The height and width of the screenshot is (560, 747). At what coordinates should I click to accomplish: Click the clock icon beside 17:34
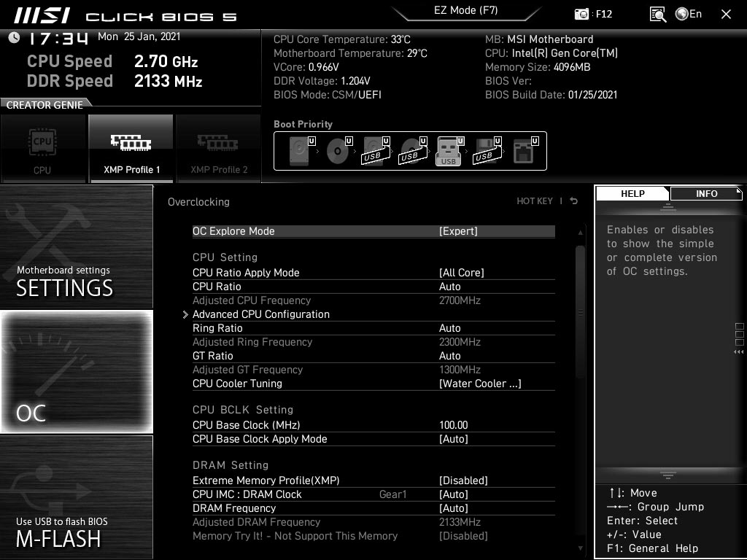coord(15,37)
